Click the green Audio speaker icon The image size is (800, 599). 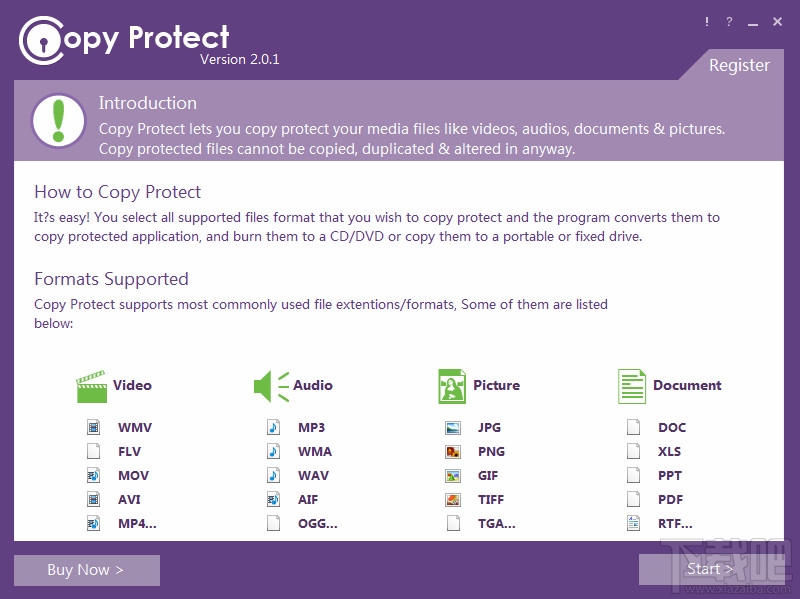coord(270,386)
